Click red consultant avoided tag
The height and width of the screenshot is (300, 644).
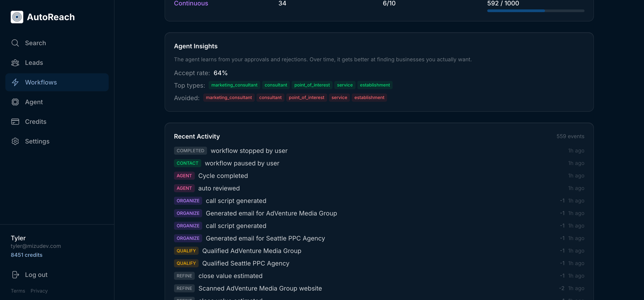point(270,98)
